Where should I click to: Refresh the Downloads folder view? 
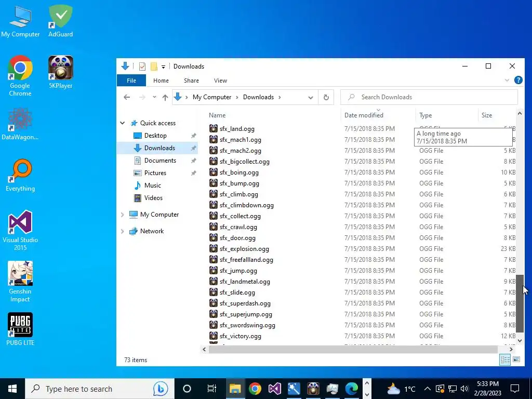(326, 97)
